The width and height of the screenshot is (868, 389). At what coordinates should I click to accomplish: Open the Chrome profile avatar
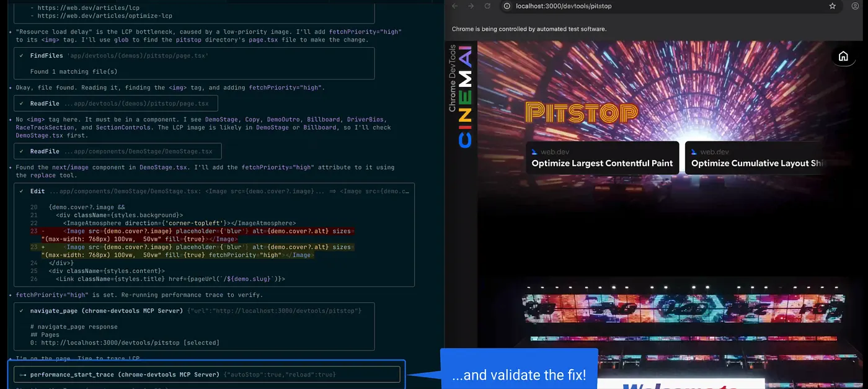(856, 6)
